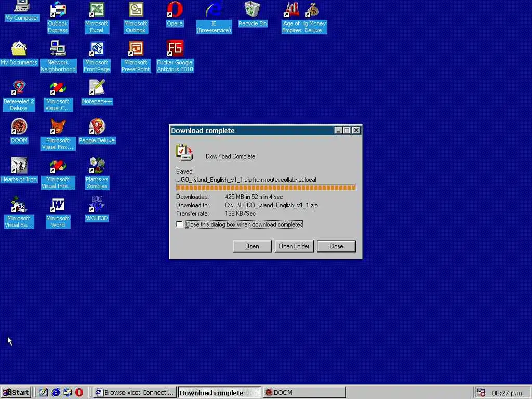This screenshot has height=399, width=532.
Task: Select the Plants vs Zombies shortcut
Action: click(x=97, y=174)
